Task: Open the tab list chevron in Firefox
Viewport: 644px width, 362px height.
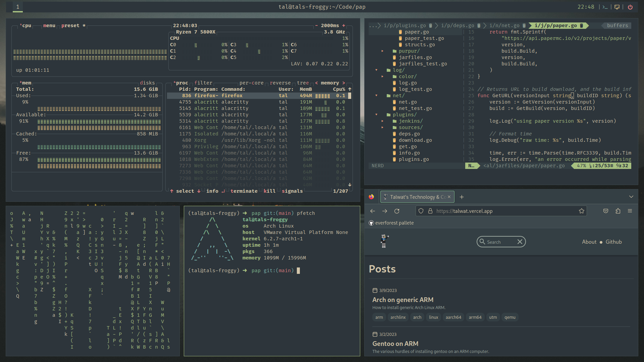Action: pos(632,197)
